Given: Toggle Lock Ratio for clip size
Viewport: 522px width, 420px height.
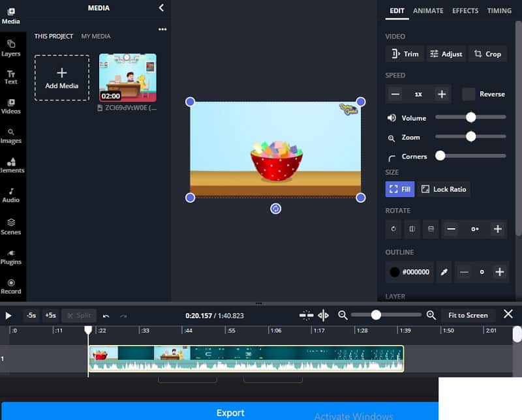Looking at the screenshot, I should 444,188.
